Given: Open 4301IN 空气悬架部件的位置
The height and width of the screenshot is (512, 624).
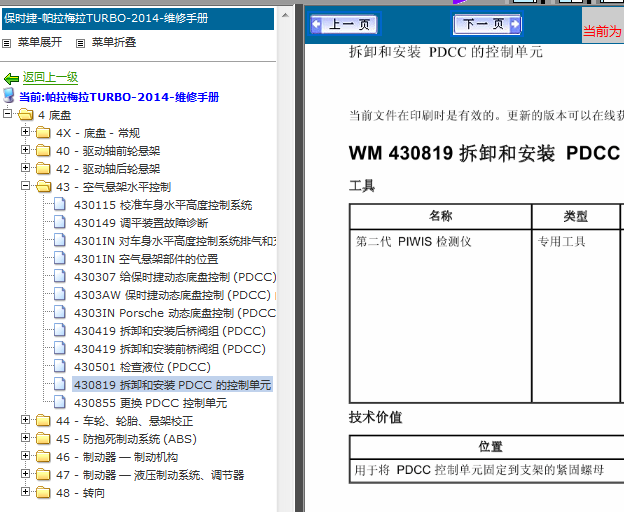Looking at the screenshot, I should click(x=146, y=259).
